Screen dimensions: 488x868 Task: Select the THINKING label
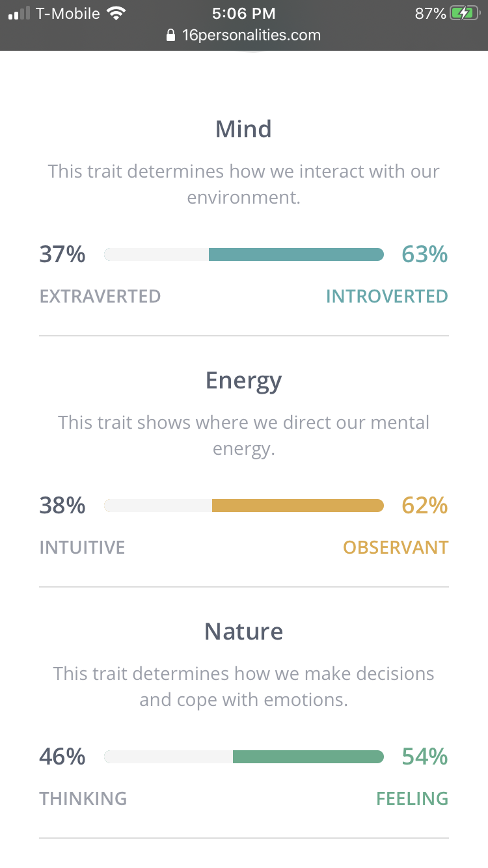83,798
